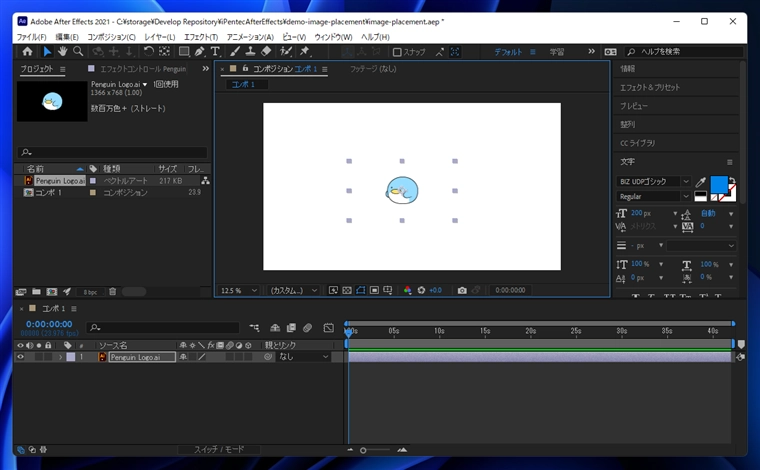This screenshot has height=470, width=760.
Task: Select the Eraser tool
Action: (x=266, y=51)
